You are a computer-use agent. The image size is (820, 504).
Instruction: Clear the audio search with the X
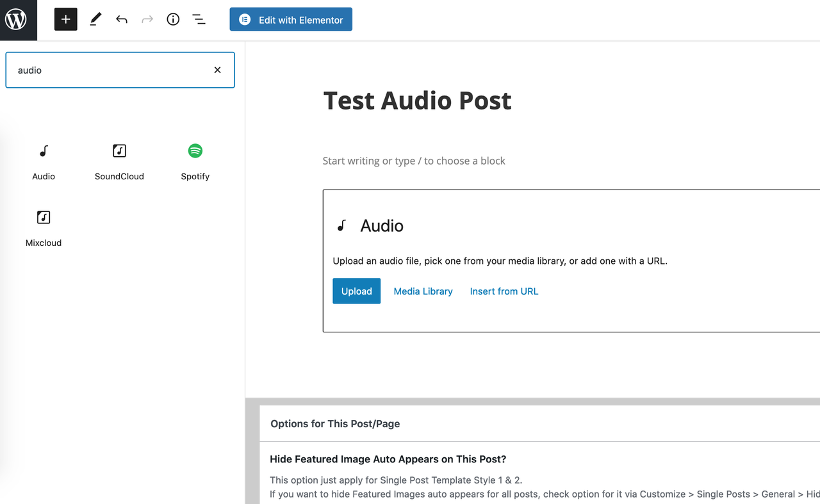(218, 70)
